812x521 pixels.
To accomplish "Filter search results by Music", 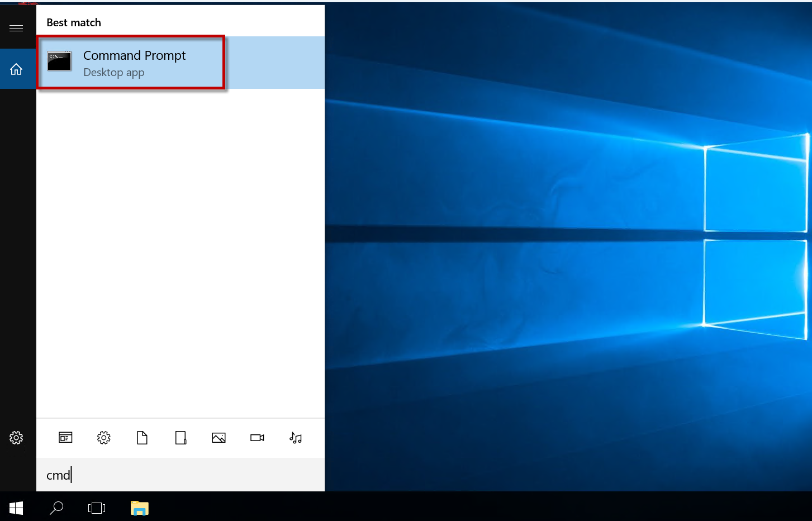I will point(296,438).
